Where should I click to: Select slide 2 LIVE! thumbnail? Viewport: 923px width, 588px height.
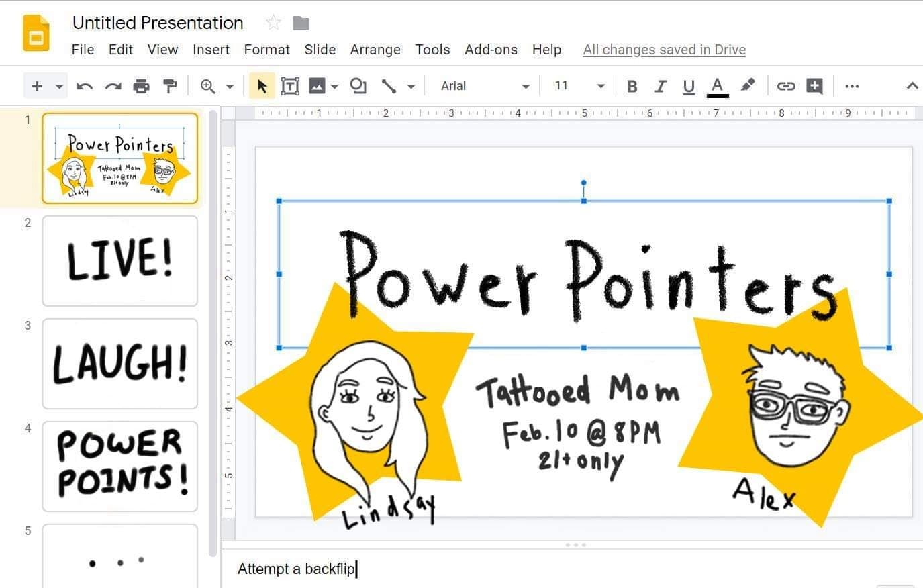(120, 261)
